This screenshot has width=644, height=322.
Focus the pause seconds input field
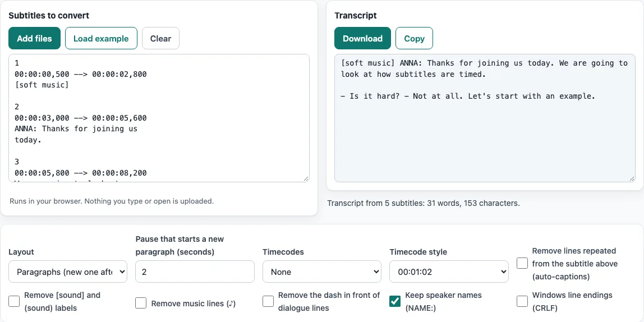pyautogui.click(x=195, y=272)
